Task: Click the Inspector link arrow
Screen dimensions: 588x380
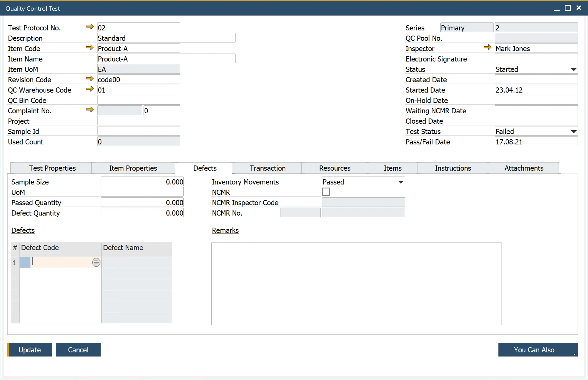Action: tap(488, 47)
